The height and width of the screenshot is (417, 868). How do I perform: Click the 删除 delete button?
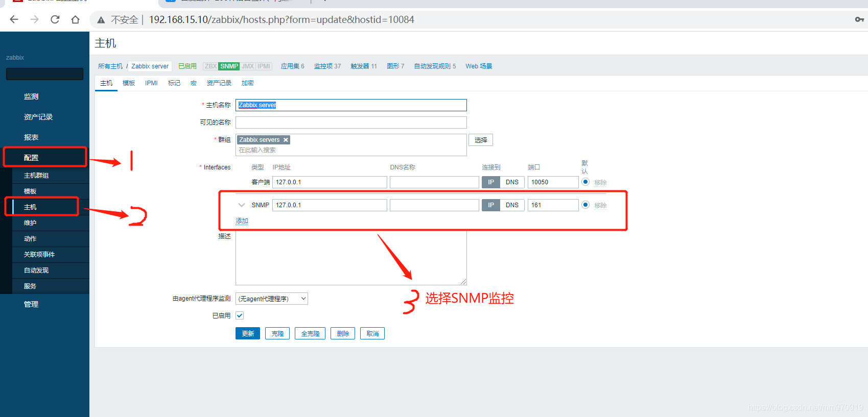(343, 333)
